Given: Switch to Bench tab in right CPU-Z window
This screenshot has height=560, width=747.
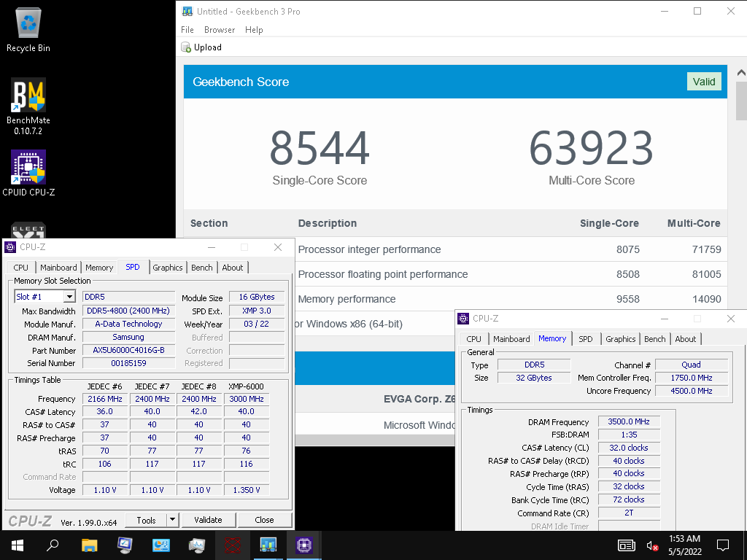Looking at the screenshot, I should point(654,339).
